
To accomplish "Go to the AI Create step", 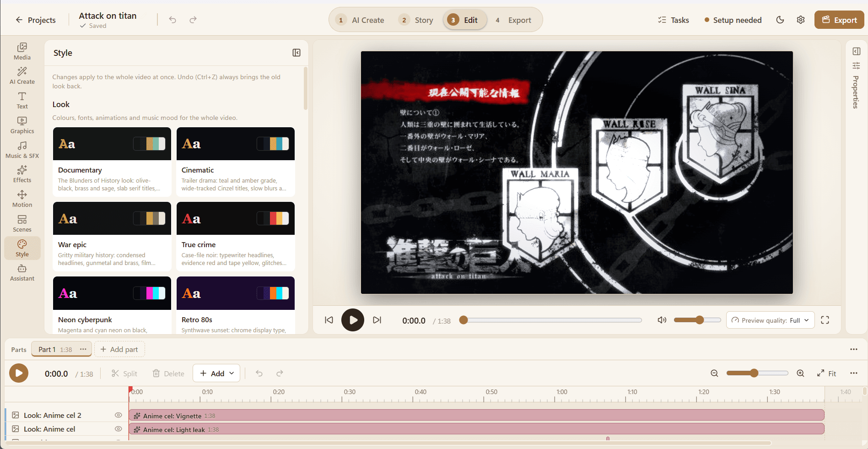I will pyautogui.click(x=360, y=20).
